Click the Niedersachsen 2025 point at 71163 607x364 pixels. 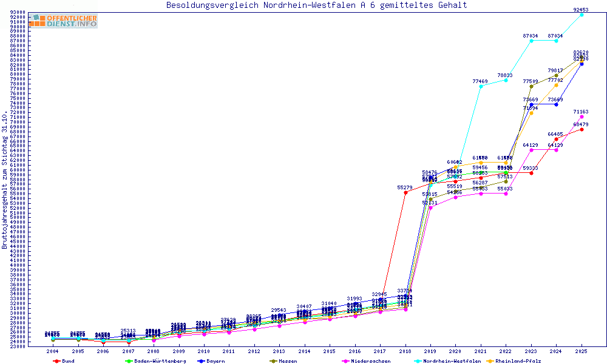pos(582,116)
